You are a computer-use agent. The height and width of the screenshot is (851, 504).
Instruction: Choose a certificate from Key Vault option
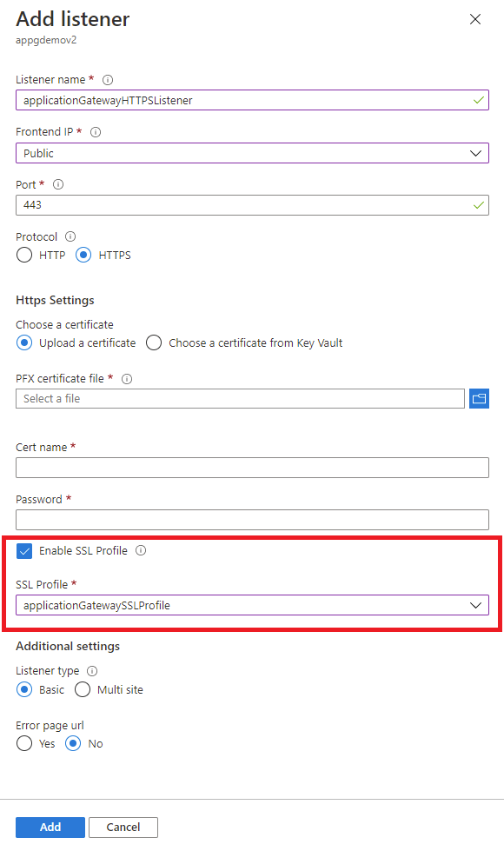(154, 342)
